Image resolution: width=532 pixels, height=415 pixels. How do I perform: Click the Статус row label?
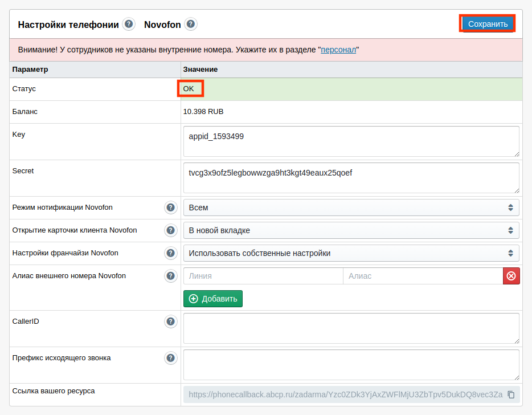click(x=24, y=89)
